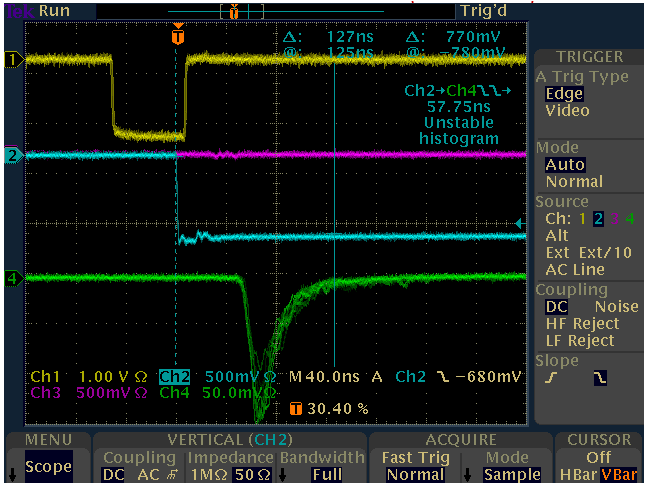The image size is (648, 487).
Task: Click the highlighted Ch2 readout label
Action: 174,377
